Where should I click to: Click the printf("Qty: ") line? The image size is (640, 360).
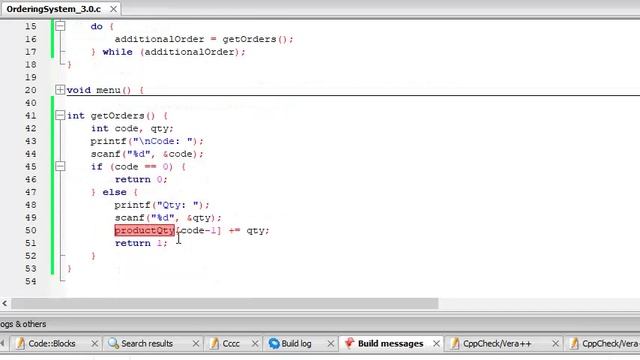click(162, 205)
